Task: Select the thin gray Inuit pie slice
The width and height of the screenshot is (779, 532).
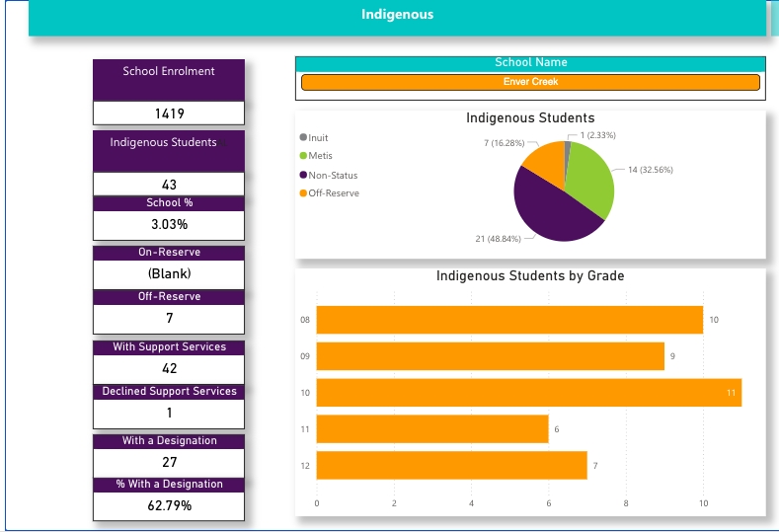Action: (567, 148)
